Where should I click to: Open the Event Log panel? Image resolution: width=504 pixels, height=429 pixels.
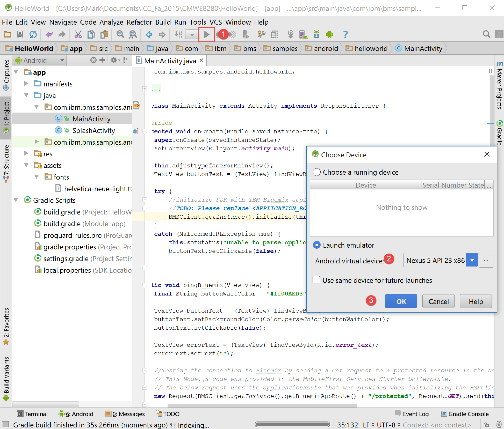[x=411, y=414]
